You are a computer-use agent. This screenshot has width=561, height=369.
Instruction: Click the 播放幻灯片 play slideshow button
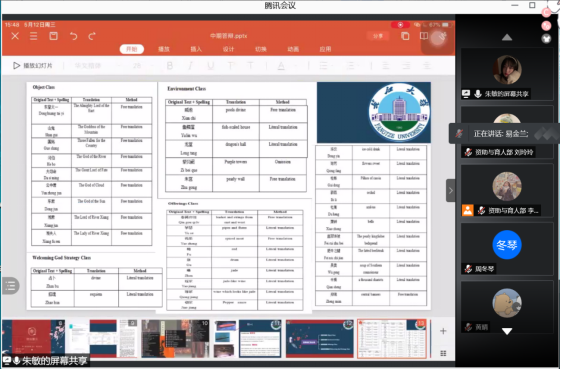[x=33, y=65]
